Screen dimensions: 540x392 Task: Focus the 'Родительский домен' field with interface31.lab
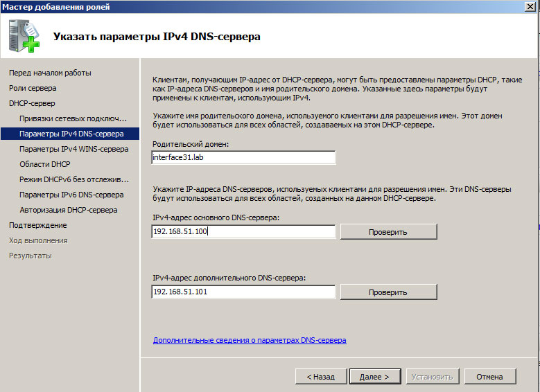tap(243, 157)
